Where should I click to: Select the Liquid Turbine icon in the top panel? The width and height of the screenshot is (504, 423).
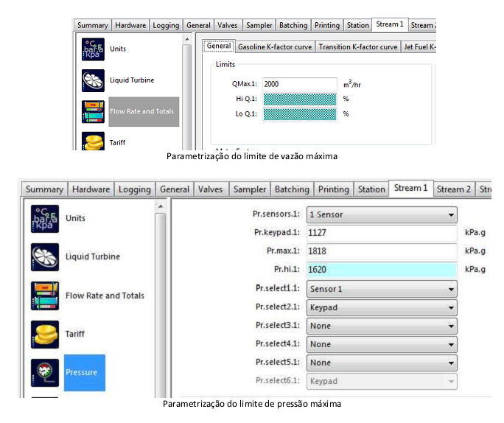[x=93, y=80]
